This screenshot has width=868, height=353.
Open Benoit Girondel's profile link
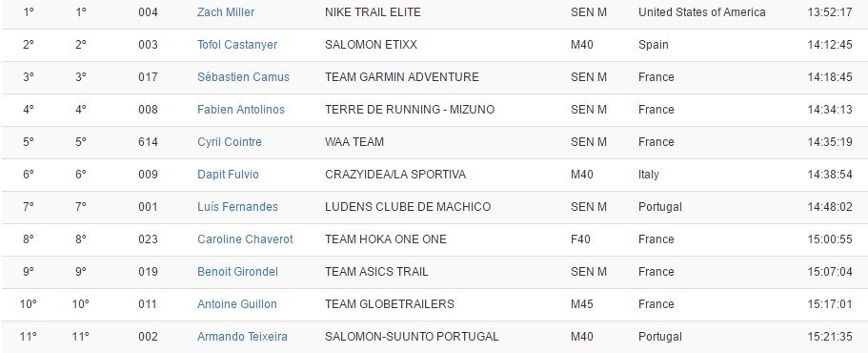click(x=237, y=272)
